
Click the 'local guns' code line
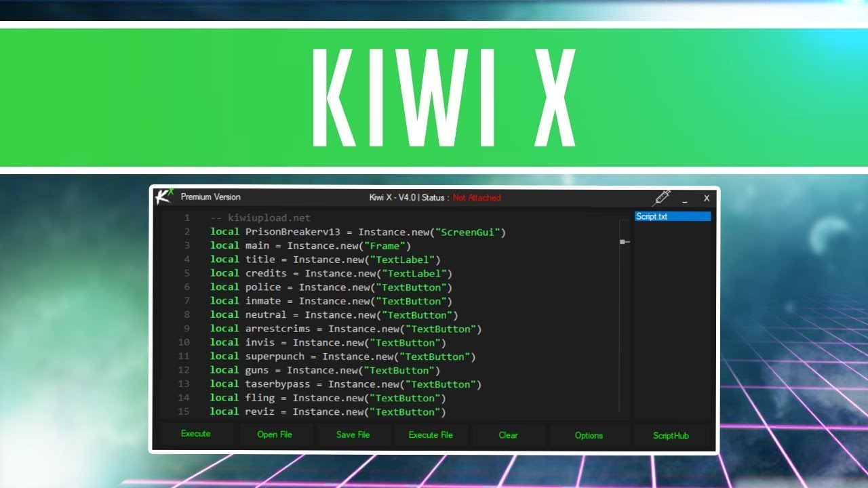click(325, 370)
